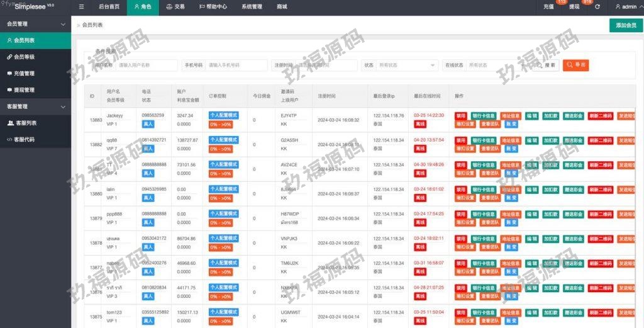Viewport: 644px width, 328px height.
Task: Click the refresh icon in top bar
Action: click(x=597, y=7)
